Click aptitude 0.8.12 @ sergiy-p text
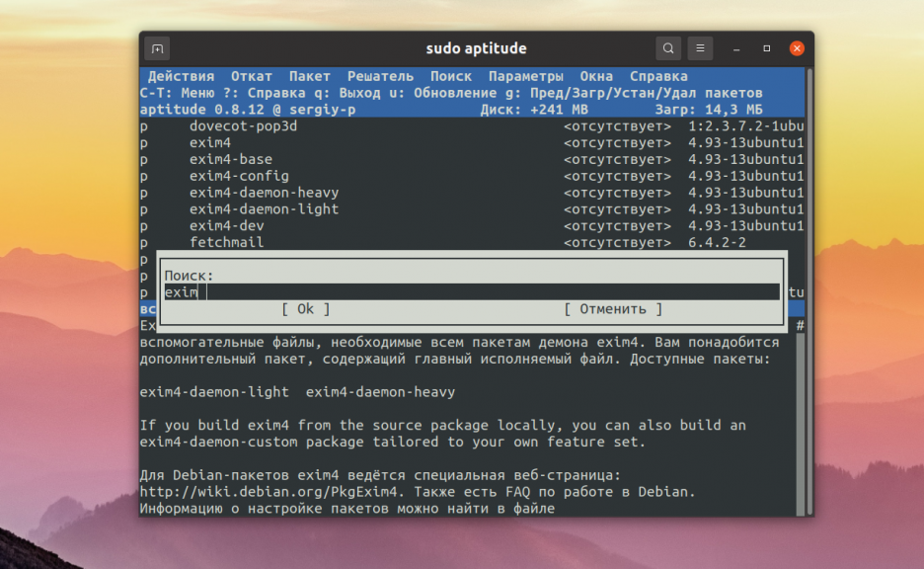The image size is (924, 569). point(248,110)
